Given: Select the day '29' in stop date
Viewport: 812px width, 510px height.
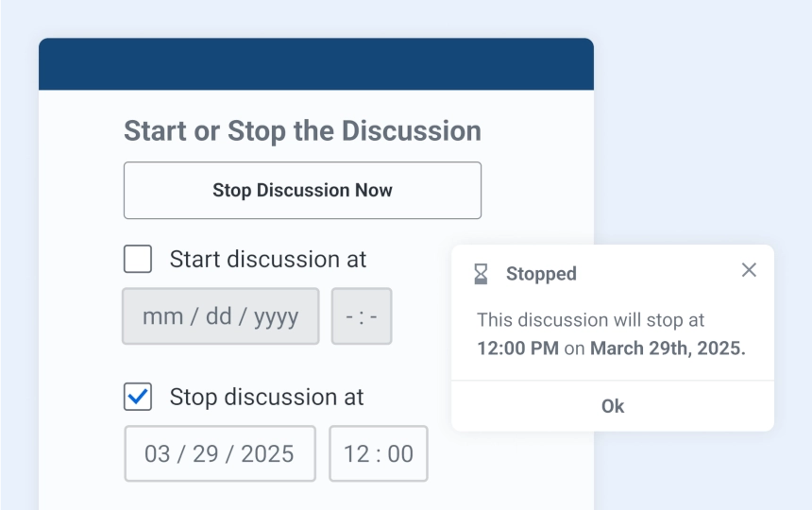Looking at the screenshot, I should (x=206, y=453).
